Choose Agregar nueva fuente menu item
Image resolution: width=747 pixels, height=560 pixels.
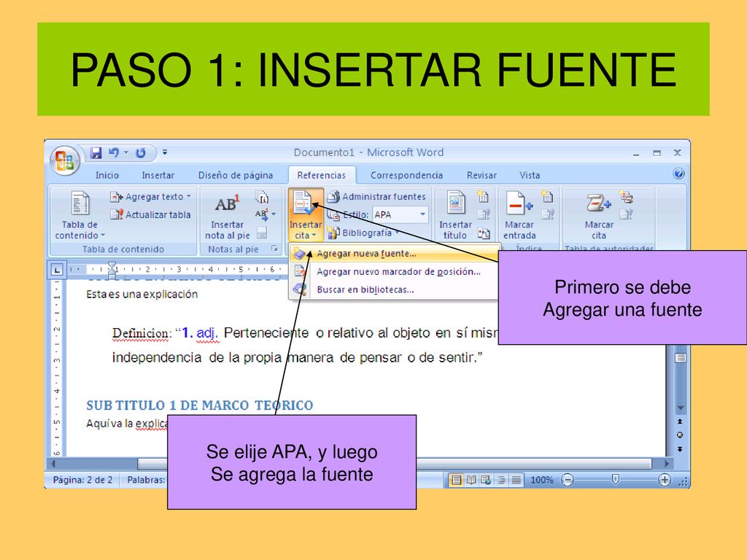click(x=395, y=254)
